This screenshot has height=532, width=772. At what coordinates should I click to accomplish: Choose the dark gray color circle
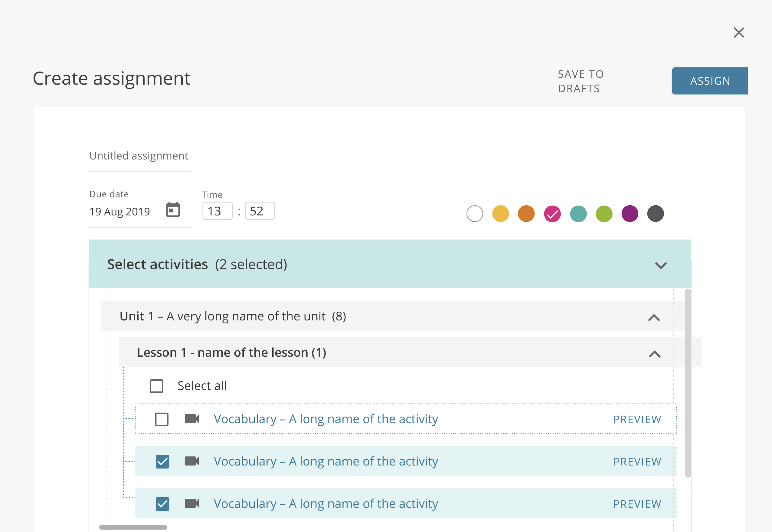point(655,214)
